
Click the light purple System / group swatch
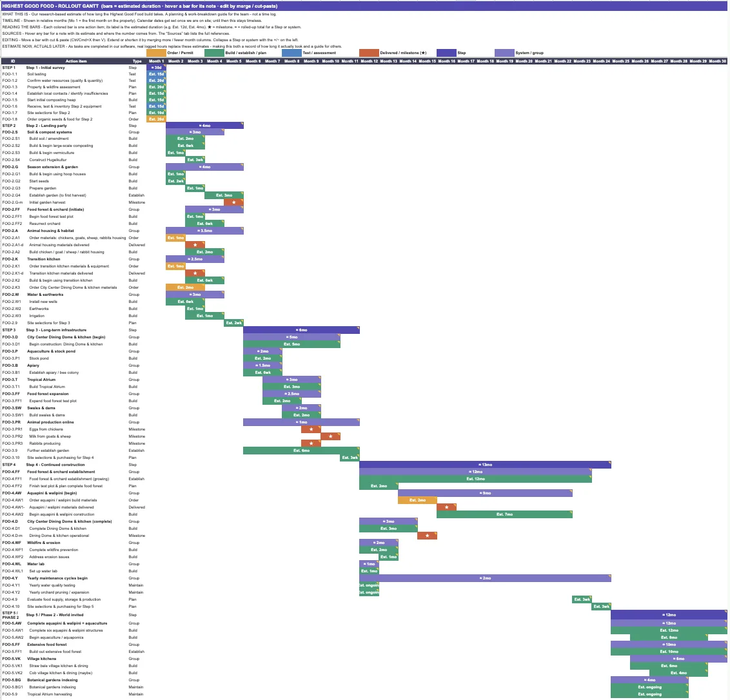coord(504,53)
